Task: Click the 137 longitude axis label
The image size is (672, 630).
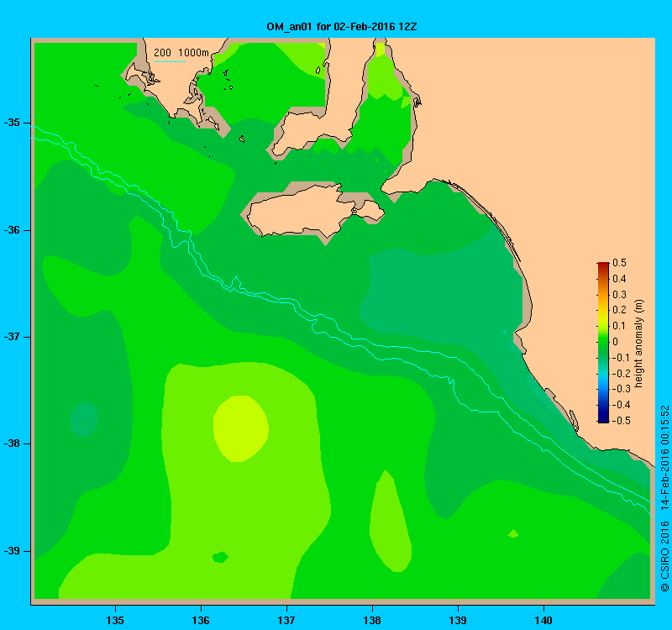Action: (286, 620)
